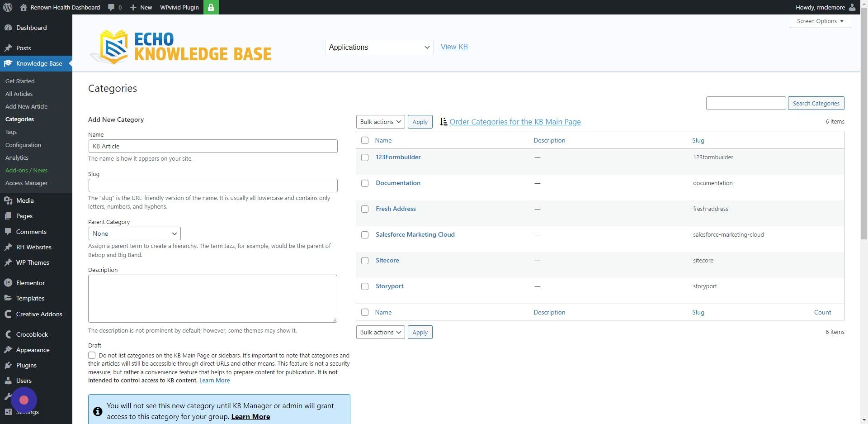Open Get Started submenu item
This screenshot has width=868, height=424.
tap(20, 81)
